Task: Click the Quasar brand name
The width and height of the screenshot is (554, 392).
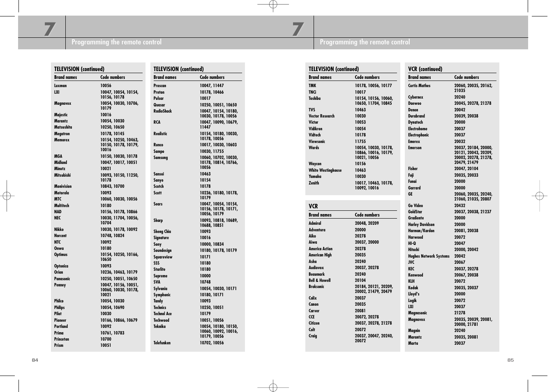Action: (x=159, y=105)
